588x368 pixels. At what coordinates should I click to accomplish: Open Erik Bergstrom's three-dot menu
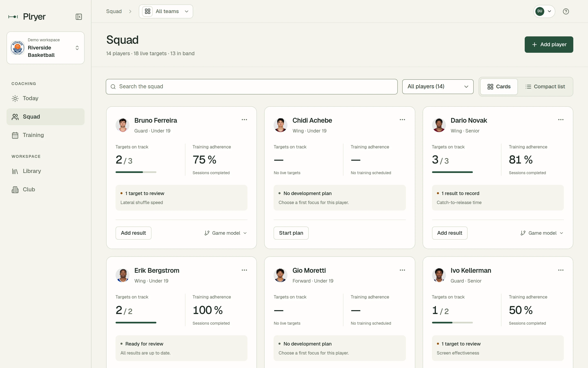244,270
